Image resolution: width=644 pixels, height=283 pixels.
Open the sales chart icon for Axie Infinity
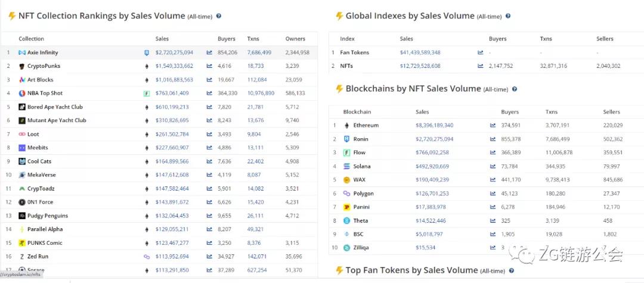click(209, 52)
